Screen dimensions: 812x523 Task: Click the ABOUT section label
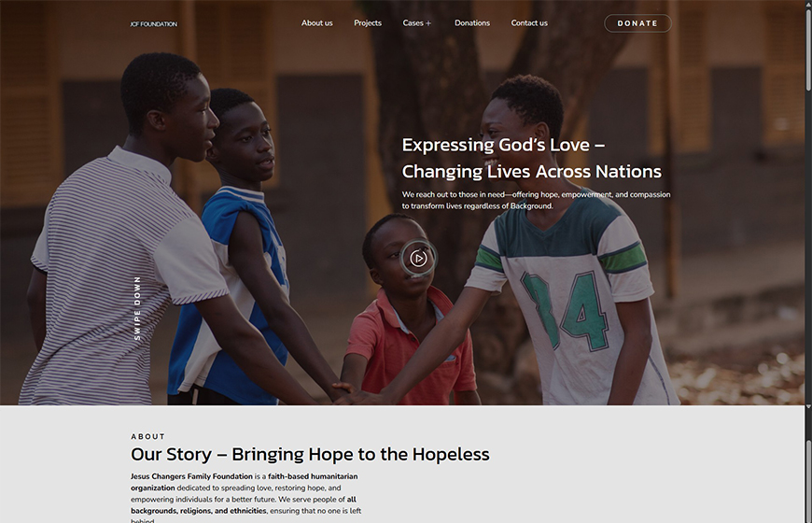coord(148,436)
